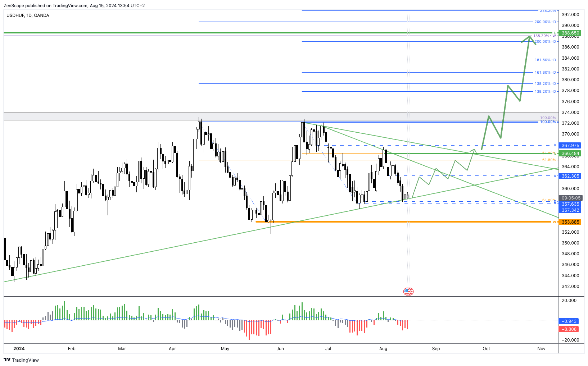This screenshot has width=588, height=366.
Task: Click the Oct label on time axis
Action: click(486, 349)
